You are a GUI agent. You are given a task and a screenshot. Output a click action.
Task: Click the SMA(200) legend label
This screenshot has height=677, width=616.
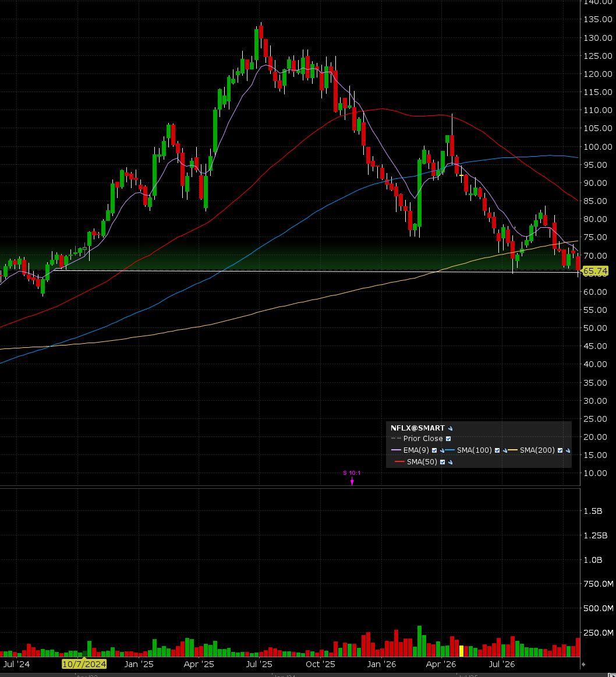pos(537,450)
